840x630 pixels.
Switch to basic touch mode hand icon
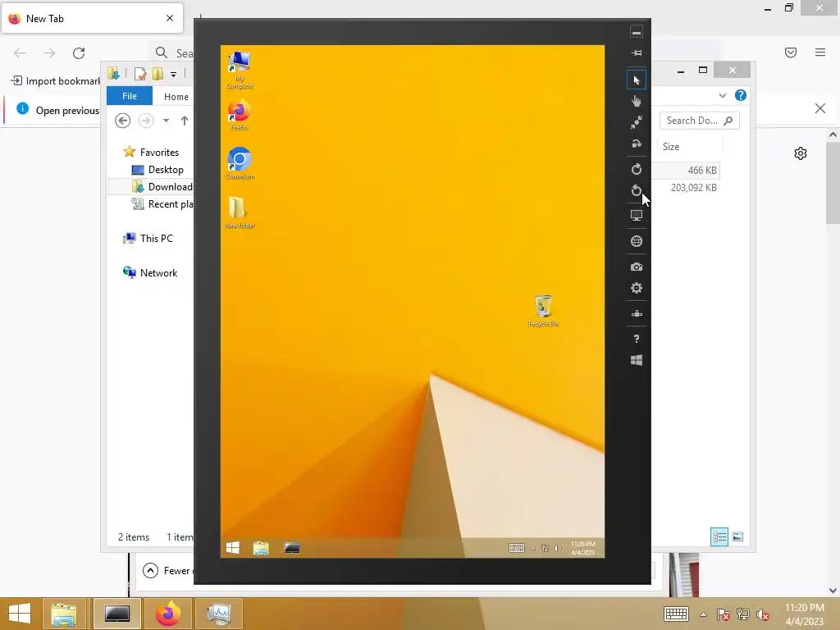pos(636,101)
